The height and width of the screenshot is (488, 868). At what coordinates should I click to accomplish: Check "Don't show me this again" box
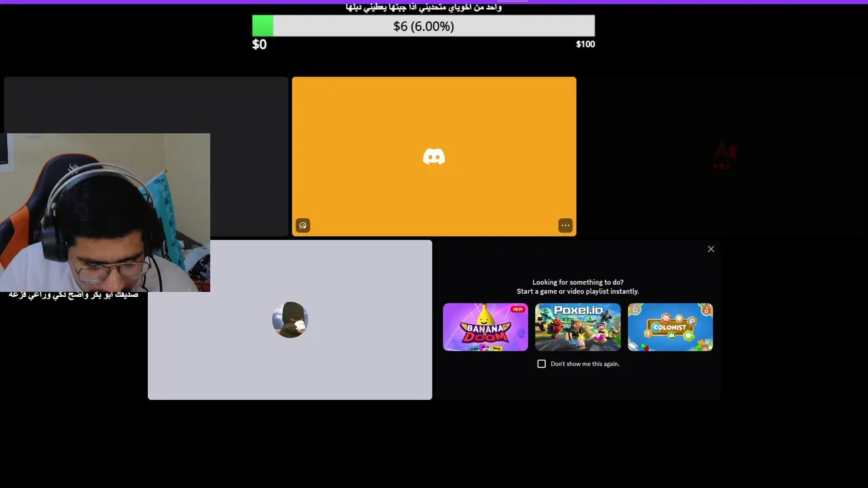tap(541, 364)
